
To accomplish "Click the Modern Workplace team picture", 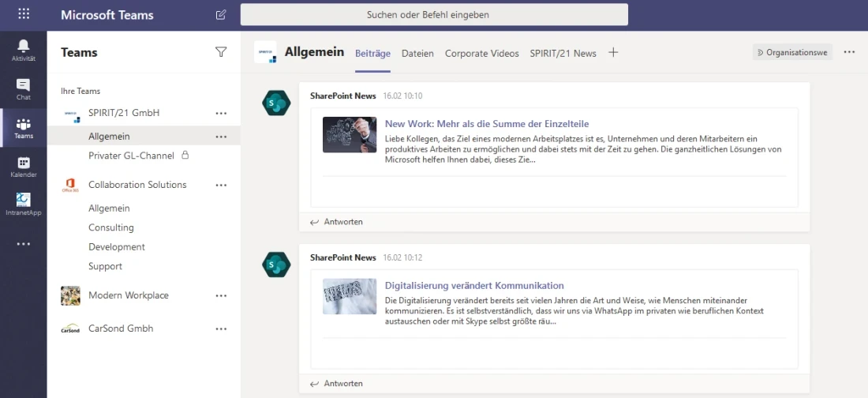I will 70,295.
